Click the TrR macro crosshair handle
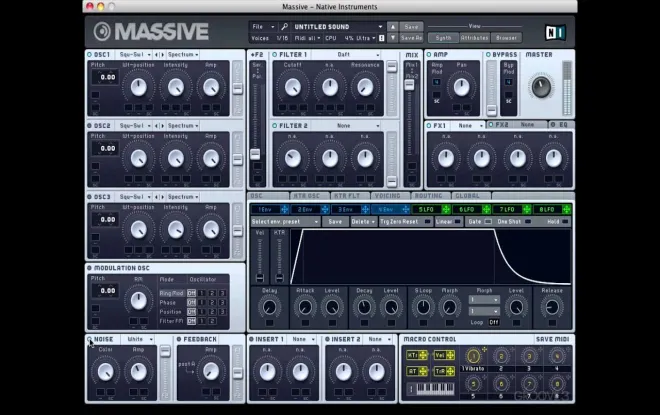Screen dimensions: 660x415 [x=450, y=371]
